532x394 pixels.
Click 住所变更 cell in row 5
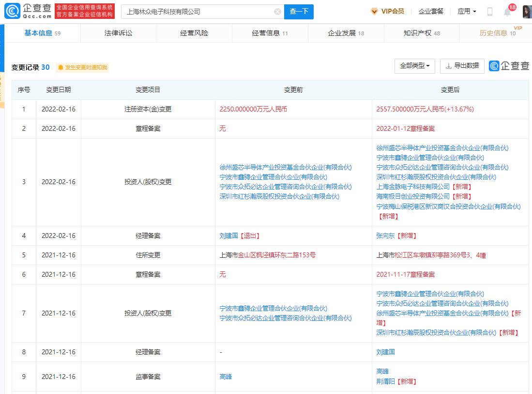pyautogui.click(x=148, y=255)
